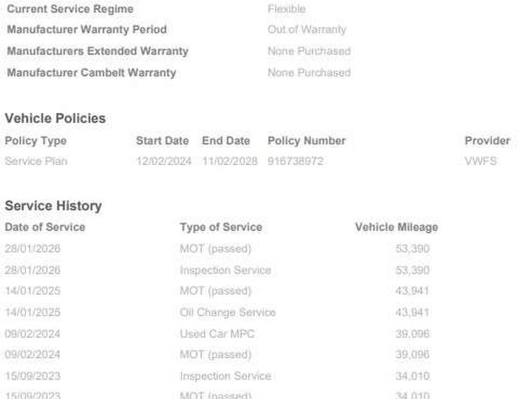Click the VWFS provider name
The height and width of the screenshot is (399, 532).
480,161
